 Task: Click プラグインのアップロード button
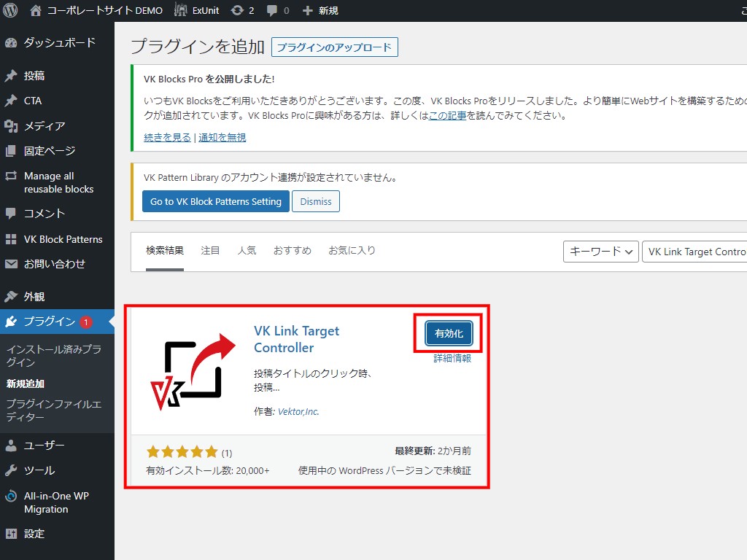pos(335,47)
